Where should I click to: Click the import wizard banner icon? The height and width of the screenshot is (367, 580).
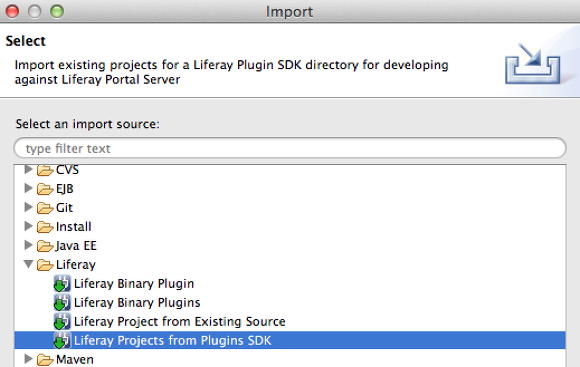(532, 64)
